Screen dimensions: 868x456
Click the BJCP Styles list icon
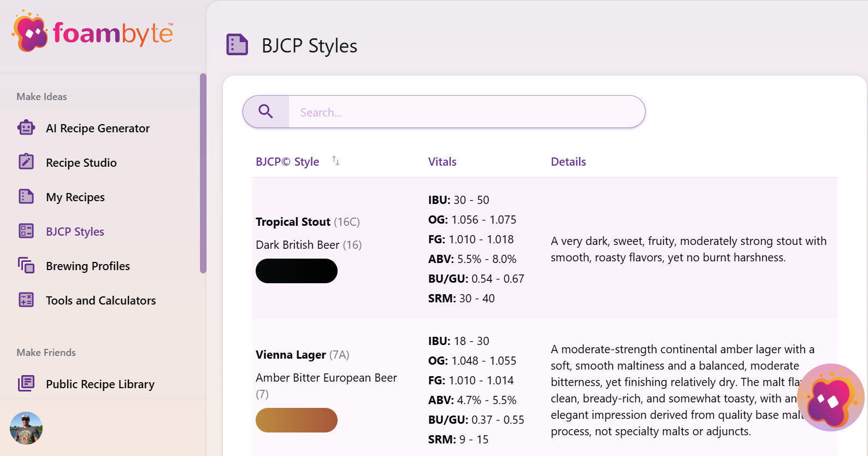(26, 231)
